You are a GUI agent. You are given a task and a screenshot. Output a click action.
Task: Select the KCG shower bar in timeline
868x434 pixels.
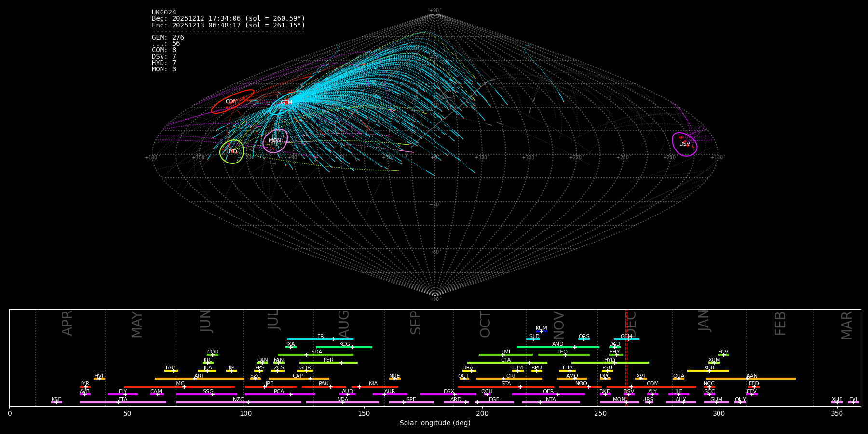(344, 347)
